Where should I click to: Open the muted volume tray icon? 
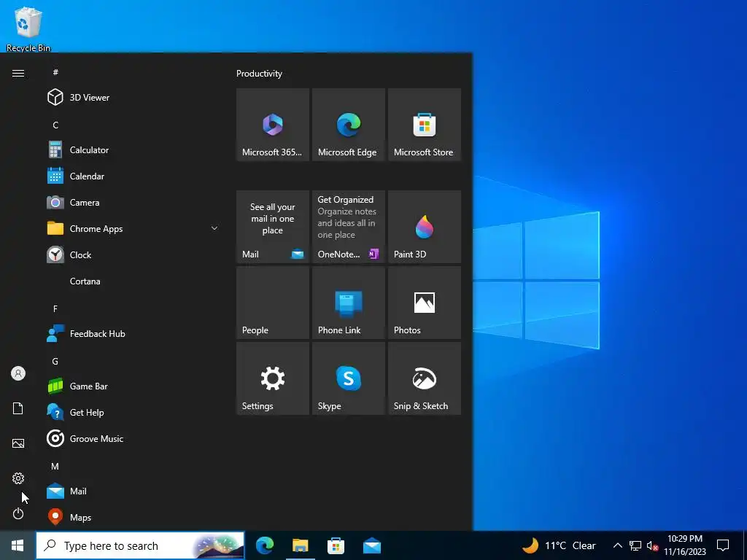pyautogui.click(x=652, y=545)
